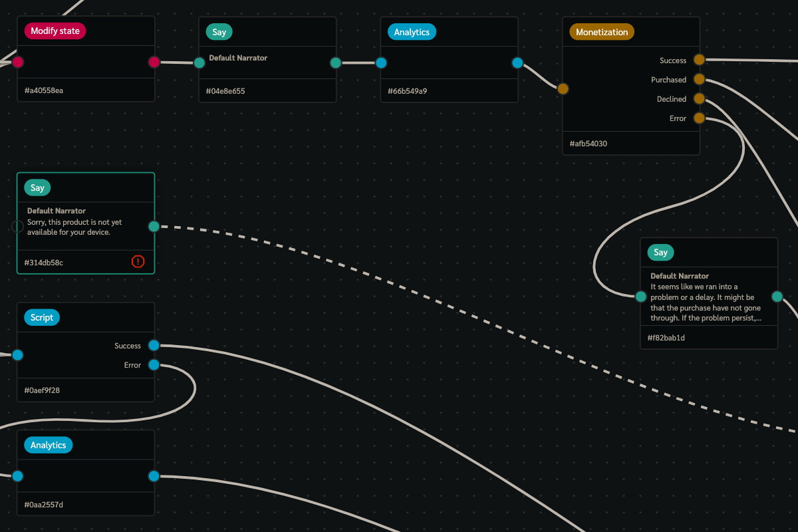
Task: Click the input port of Say node #f82bab1d
Action: click(640, 297)
